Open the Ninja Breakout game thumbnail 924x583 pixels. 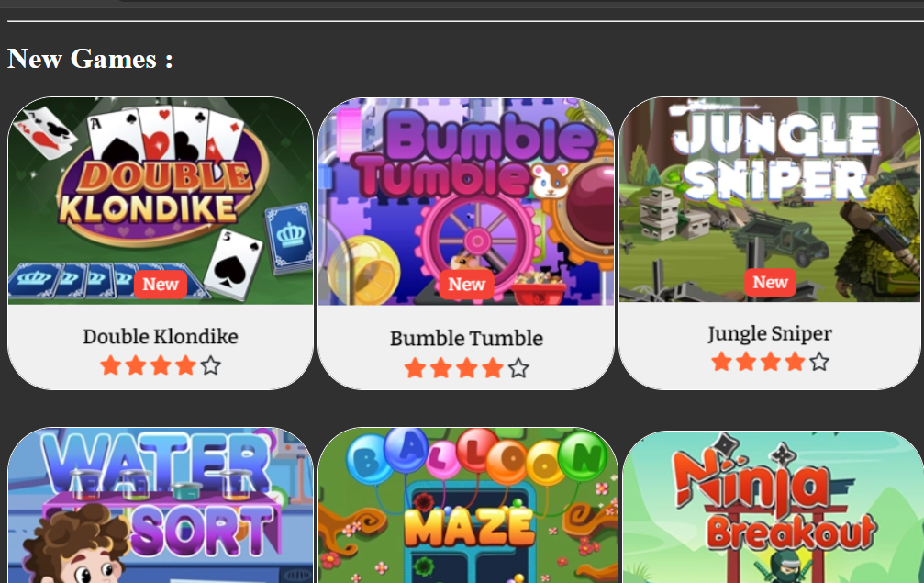[x=774, y=507]
